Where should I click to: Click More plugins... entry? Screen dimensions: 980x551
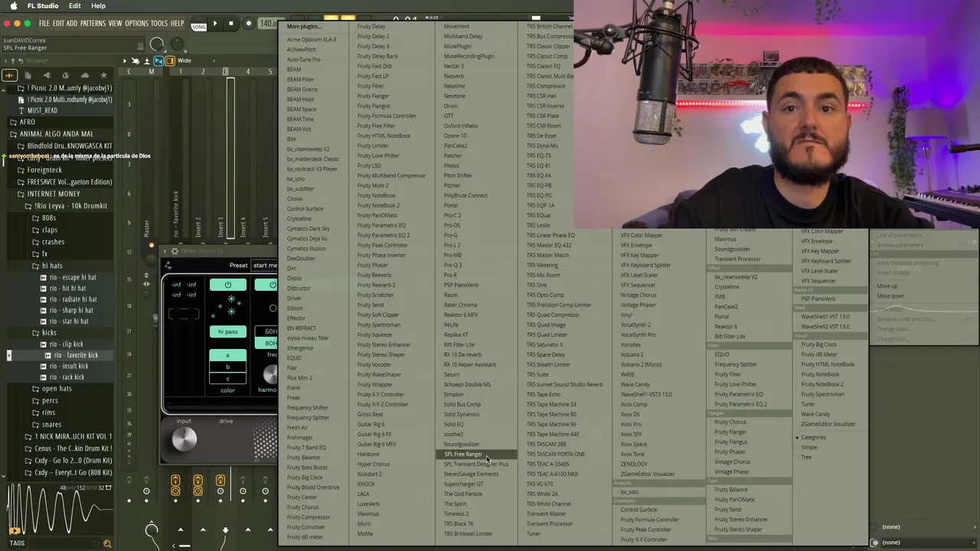click(x=304, y=27)
